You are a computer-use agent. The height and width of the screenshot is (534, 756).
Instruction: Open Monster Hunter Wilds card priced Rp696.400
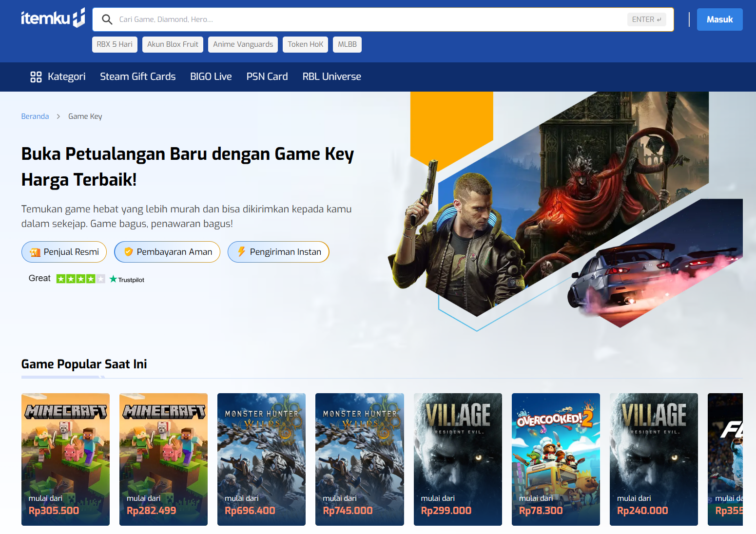[x=261, y=459]
